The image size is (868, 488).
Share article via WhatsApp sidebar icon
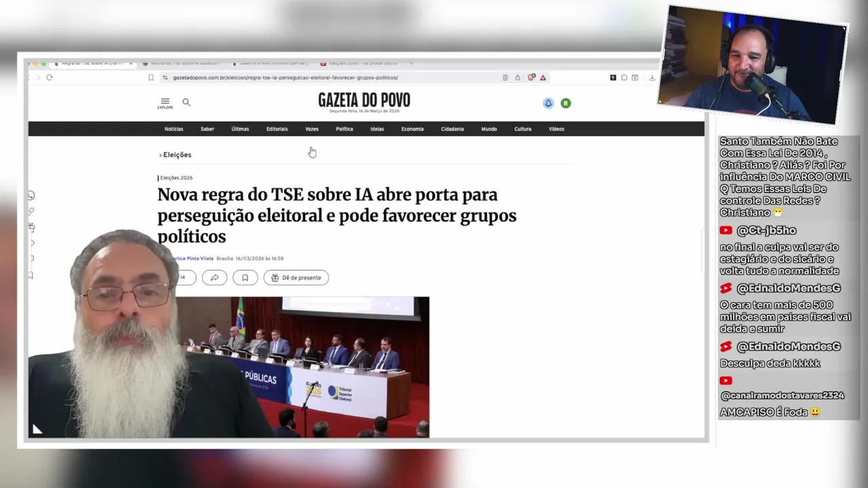coord(31,195)
